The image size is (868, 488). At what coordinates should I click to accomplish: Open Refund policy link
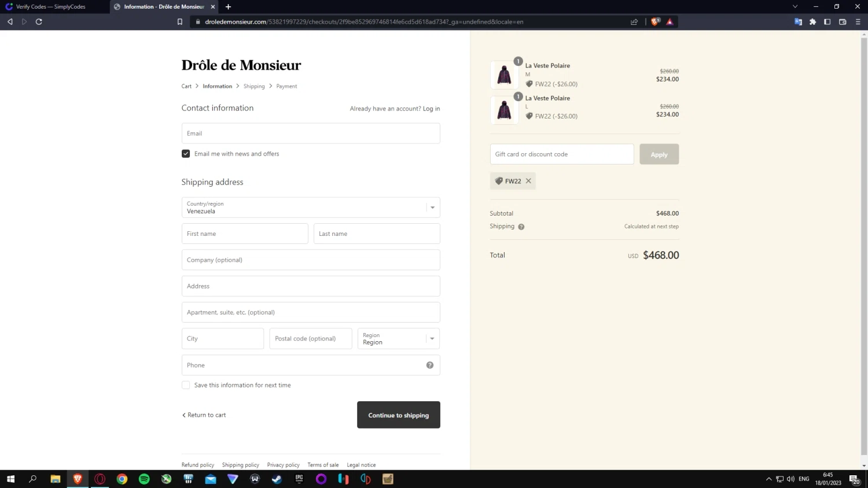click(x=198, y=465)
